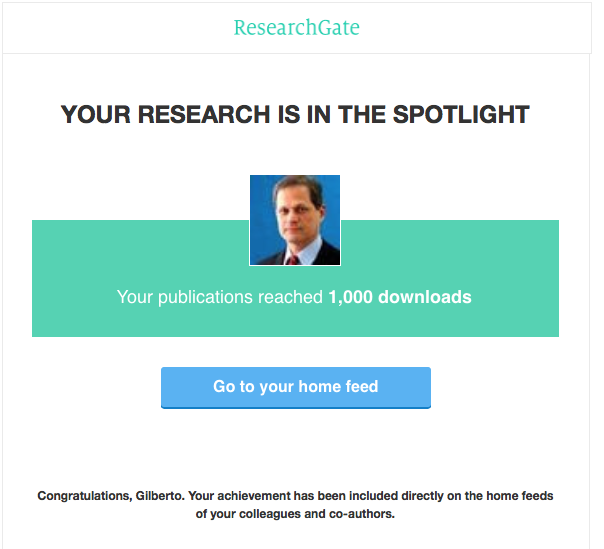This screenshot has width=604, height=549.
Task: Click the "of your colleagues and co-authors" line
Action: coord(295,514)
